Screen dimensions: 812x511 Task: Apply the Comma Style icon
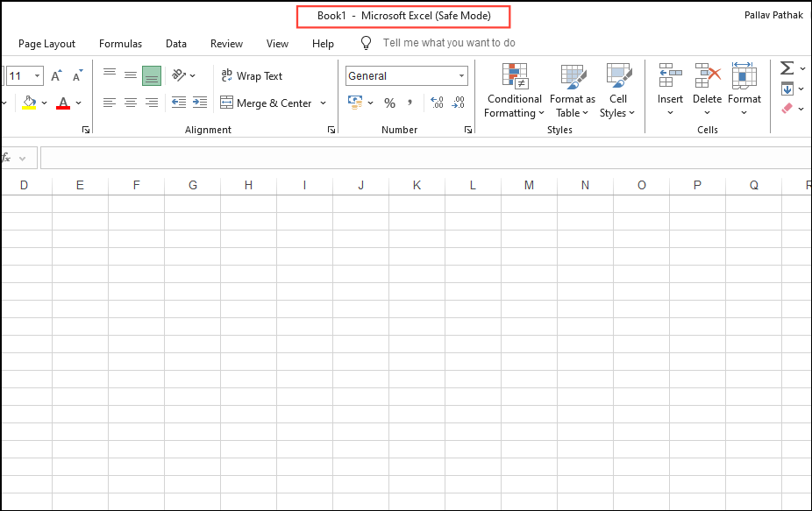tap(410, 103)
